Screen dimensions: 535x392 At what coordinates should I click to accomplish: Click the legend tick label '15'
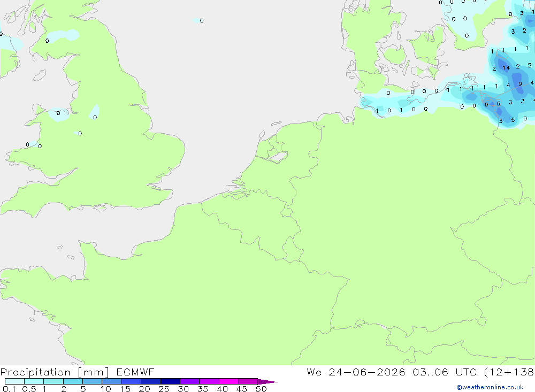(x=125, y=389)
